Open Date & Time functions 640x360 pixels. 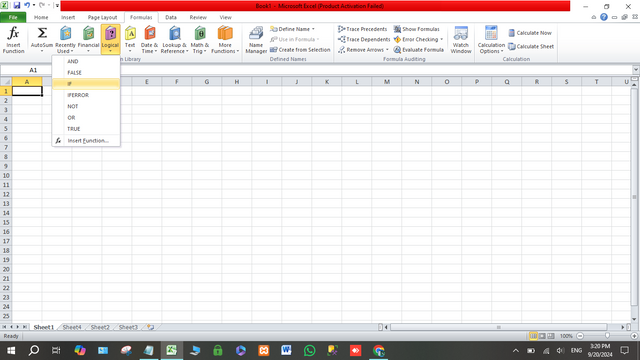(149, 40)
